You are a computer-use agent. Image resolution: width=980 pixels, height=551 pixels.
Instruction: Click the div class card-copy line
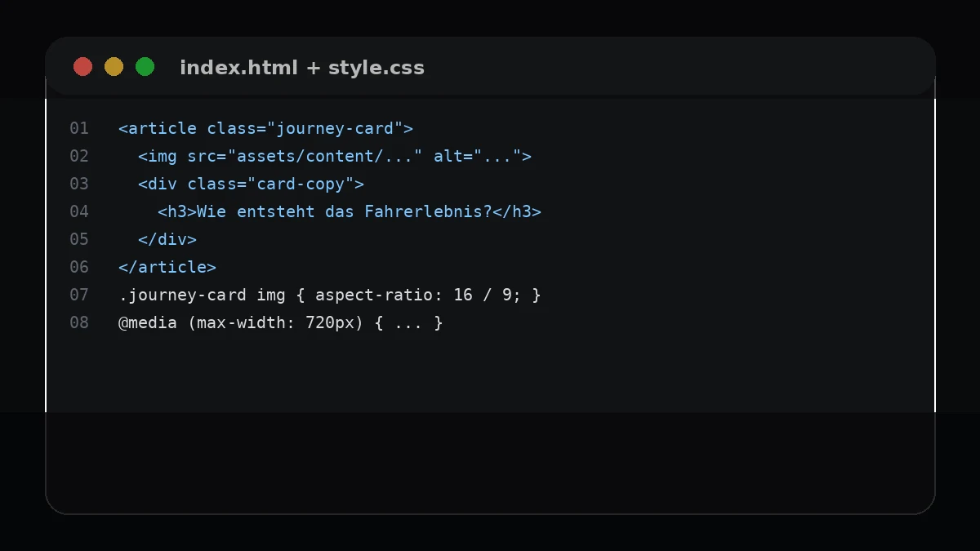point(251,184)
